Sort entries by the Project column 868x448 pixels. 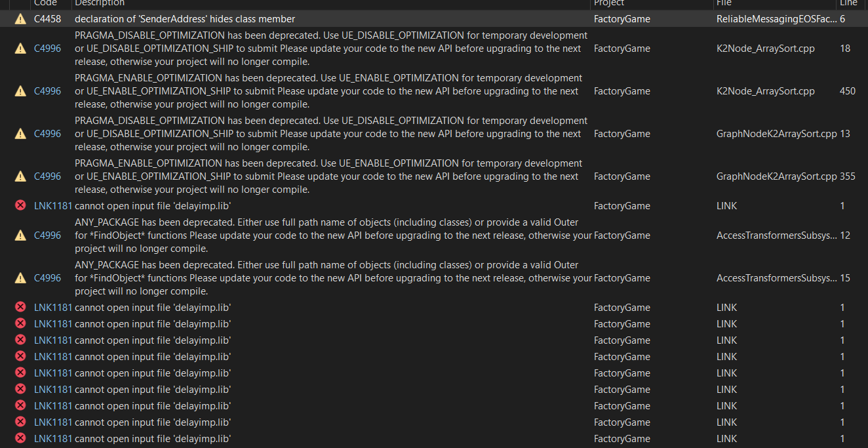point(610,4)
